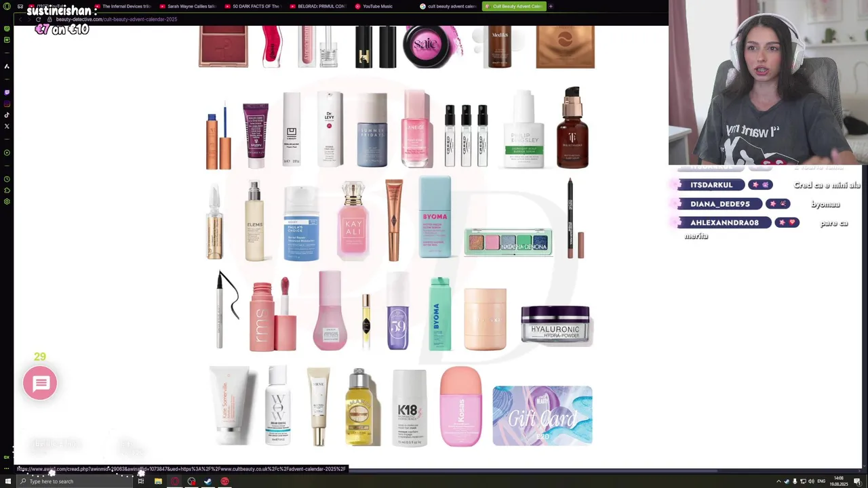
Task: Click the Creed perfume sample vials
Action: coord(466,136)
